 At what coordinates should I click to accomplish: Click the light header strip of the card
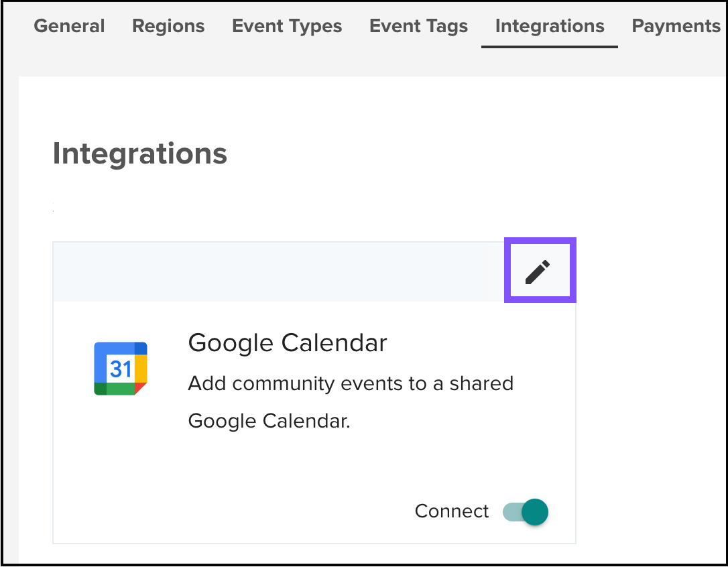(x=268, y=272)
